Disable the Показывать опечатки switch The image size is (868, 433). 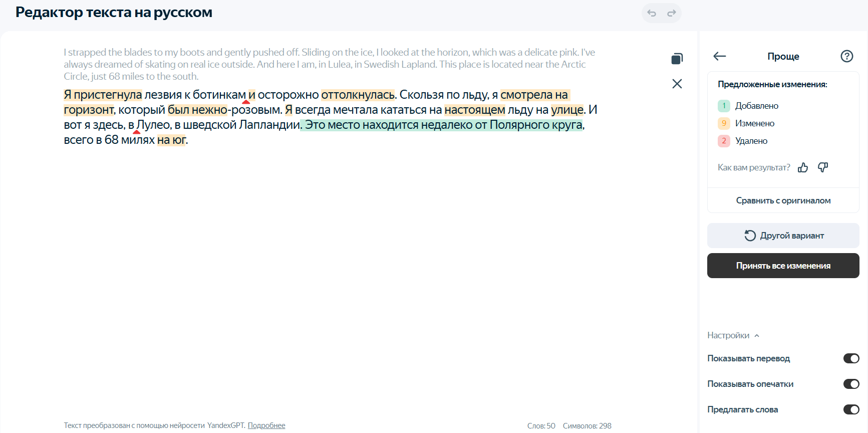coord(851,384)
